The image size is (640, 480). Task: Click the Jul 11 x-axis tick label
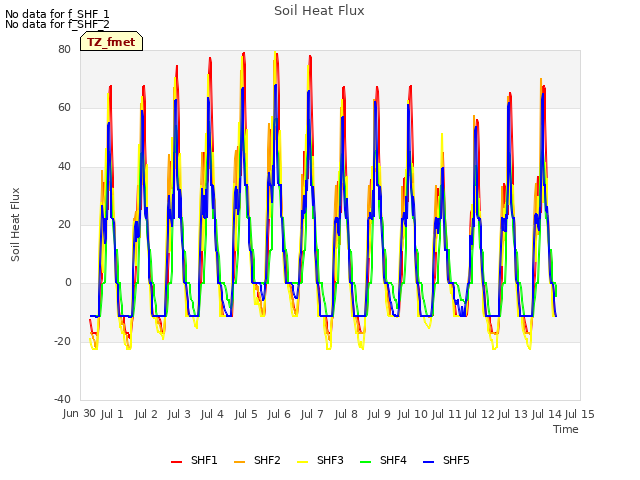coord(446,414)
